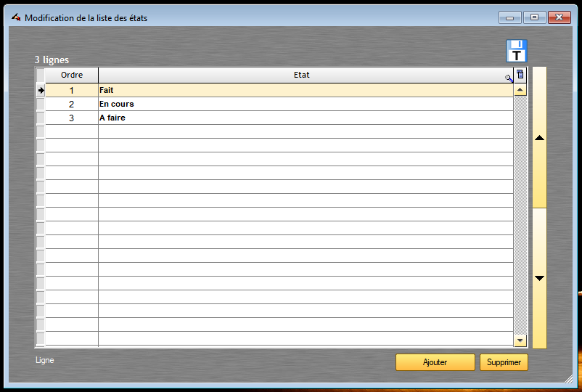Viewport: 582px width, 392px height.
Task: Maximize the Modification de la liste window
Action: click(x=535, y=17)
